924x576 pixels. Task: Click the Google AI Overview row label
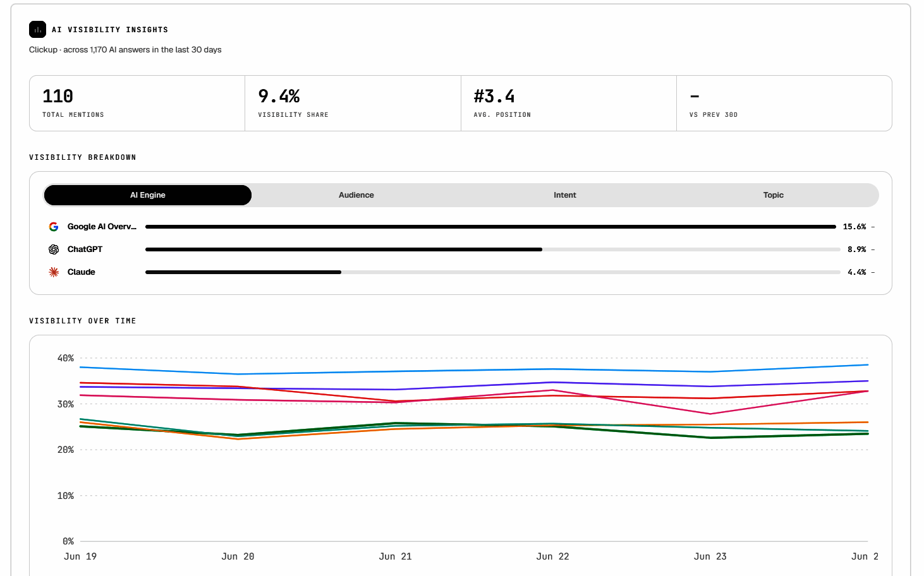pyautogui.click(x=102, y=227)
